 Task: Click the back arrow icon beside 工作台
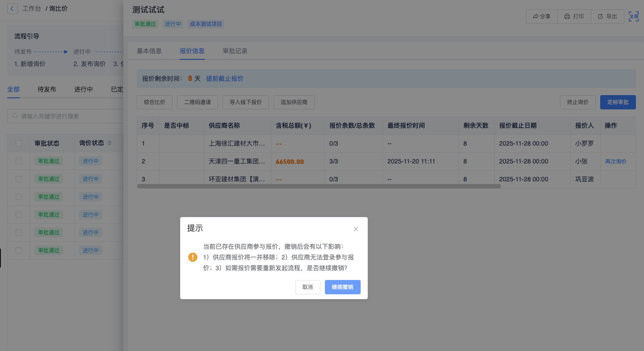(13, 8)
